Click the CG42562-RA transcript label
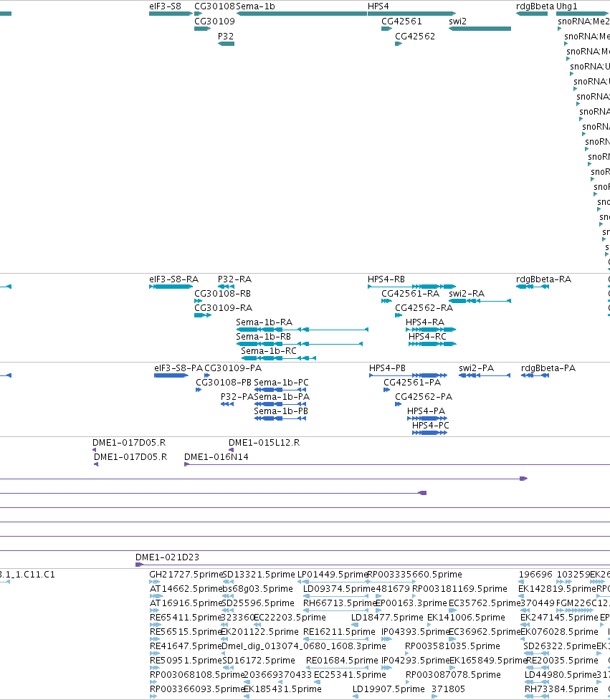The height and width of the screenshot is (700, 610). click(424, 308)
